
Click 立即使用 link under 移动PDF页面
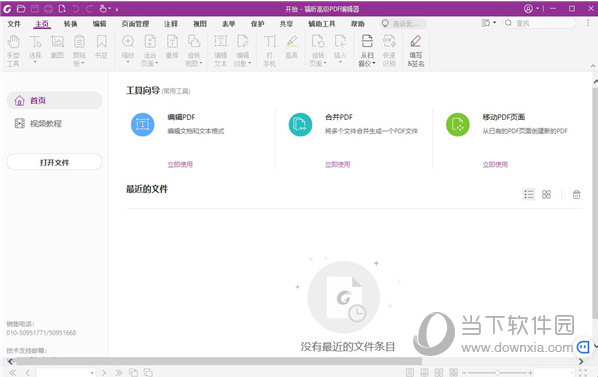coord(495,164)
